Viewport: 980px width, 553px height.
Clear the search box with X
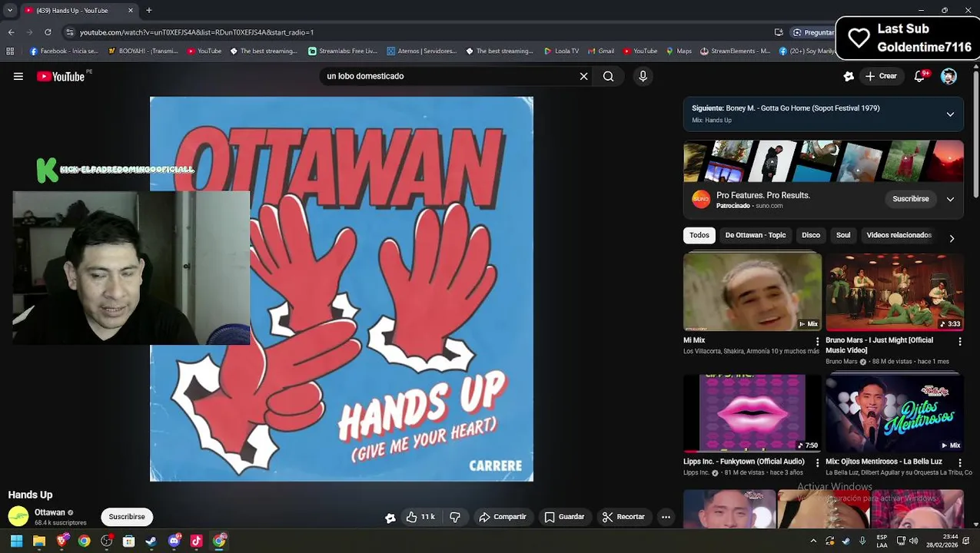click(x=583, y=76)
